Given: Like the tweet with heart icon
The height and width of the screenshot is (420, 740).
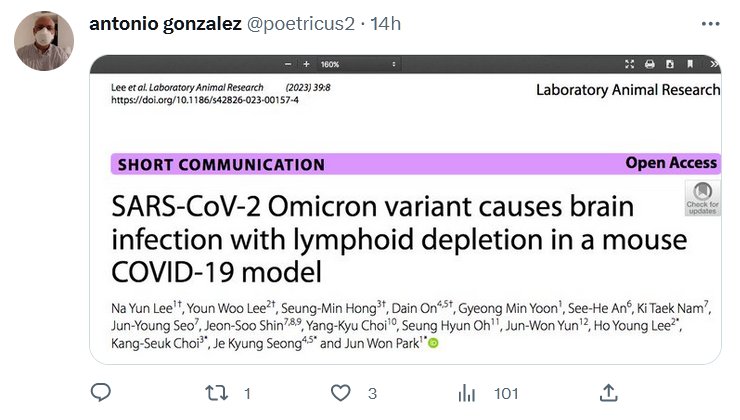Looking at the screenshot, I should coord(343,393).
